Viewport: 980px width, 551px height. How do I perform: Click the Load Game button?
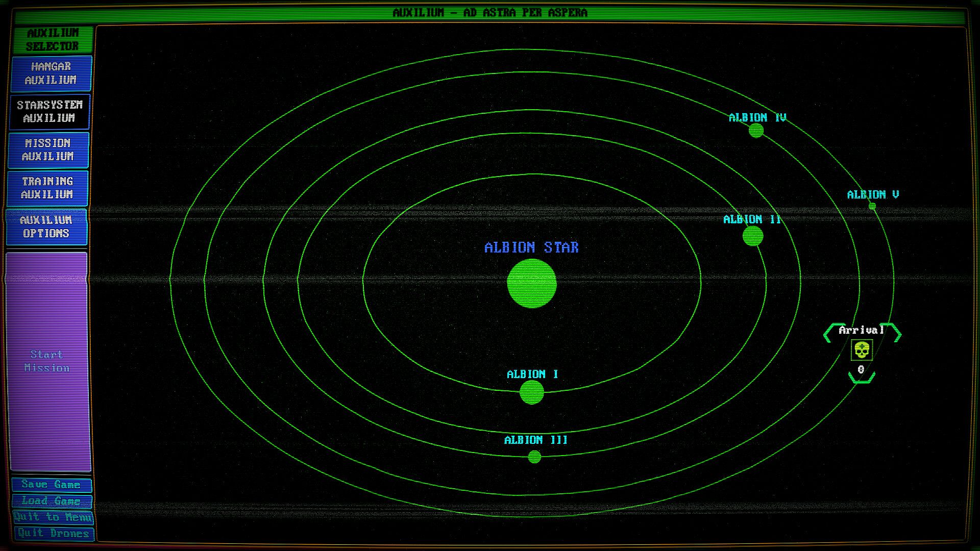(x=51, y=501)
